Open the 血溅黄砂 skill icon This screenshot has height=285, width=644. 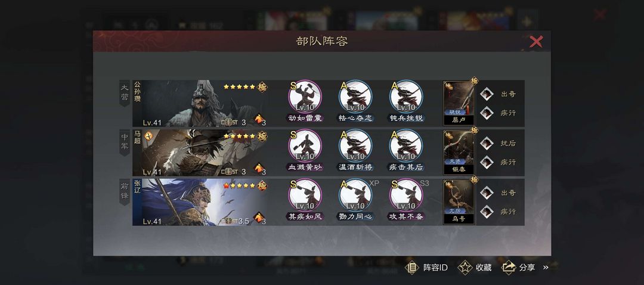[x=305, y=146]
